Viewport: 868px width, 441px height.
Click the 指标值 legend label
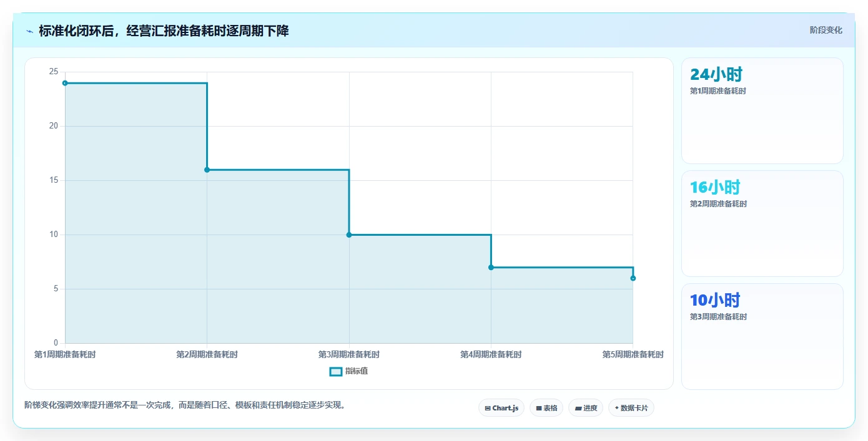click(357, 372)
